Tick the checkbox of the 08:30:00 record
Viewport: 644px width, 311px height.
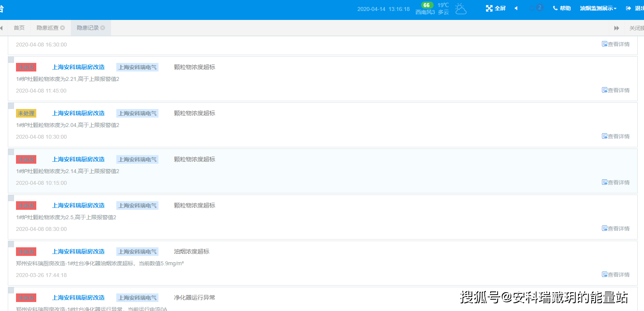11,198
